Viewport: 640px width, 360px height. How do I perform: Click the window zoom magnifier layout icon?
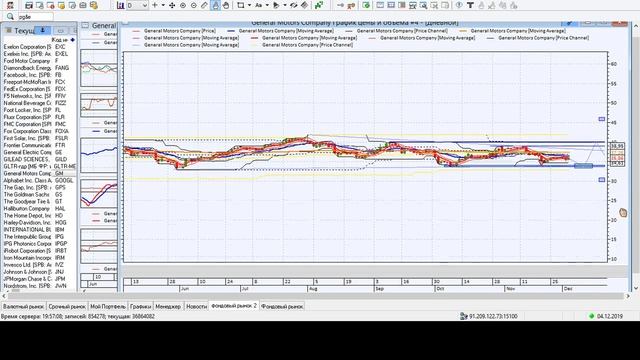pos(423,5)
